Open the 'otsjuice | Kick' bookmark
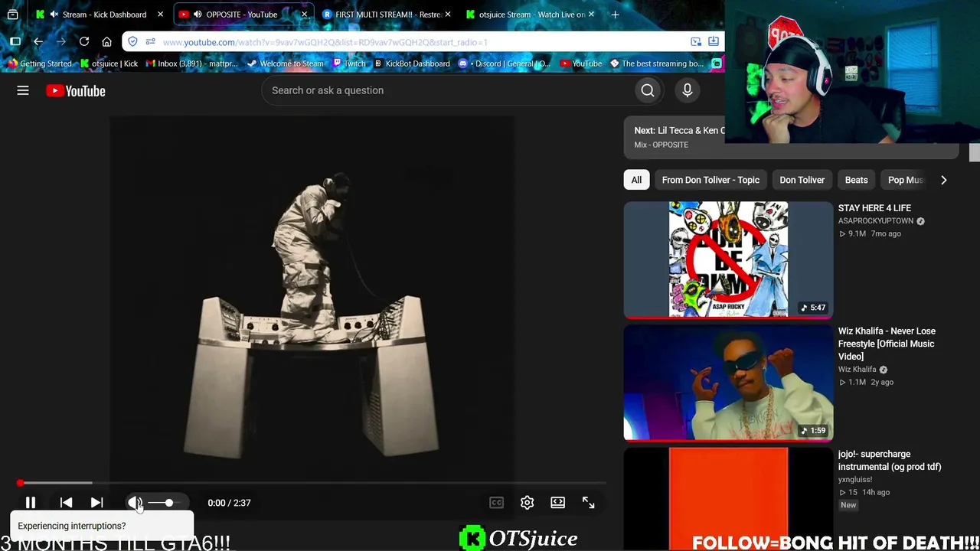The image size is (980, 551). tap(109, 64)
